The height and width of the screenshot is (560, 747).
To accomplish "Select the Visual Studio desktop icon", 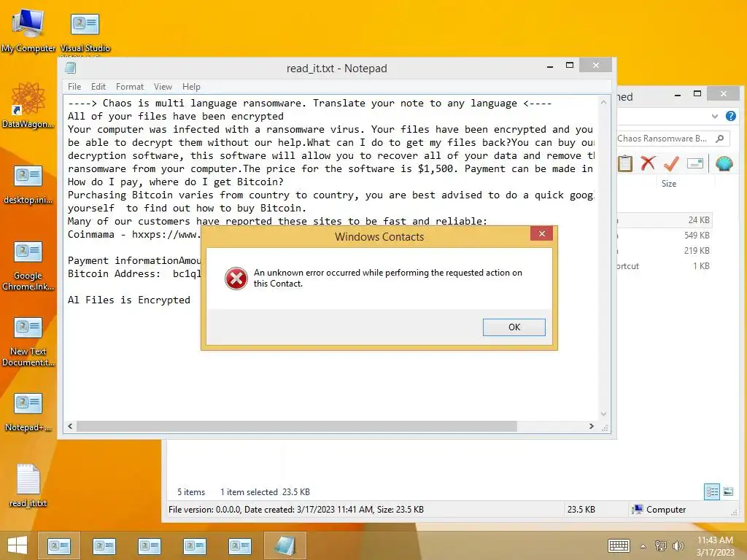I will tap(85, 32).
